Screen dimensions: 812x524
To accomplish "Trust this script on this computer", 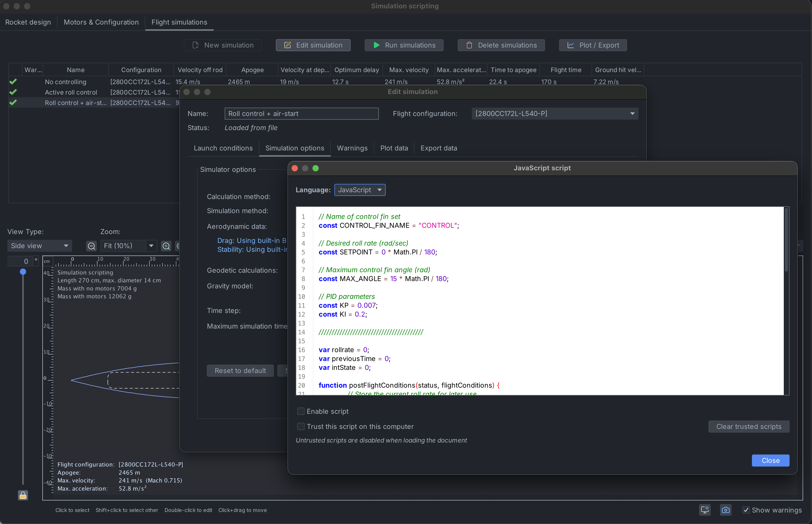I will 301,426.
